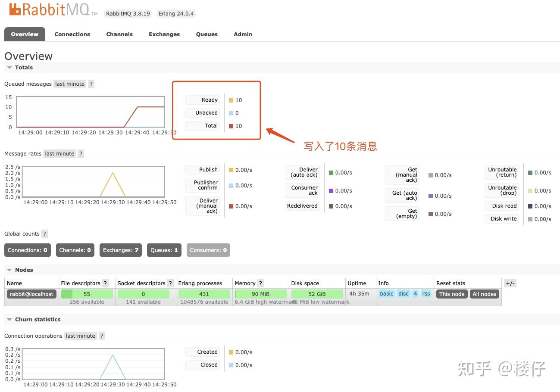This screenshot has width=560, height=392.
Task: Open the Message rates help icon
Action: [x=81, y=153]
